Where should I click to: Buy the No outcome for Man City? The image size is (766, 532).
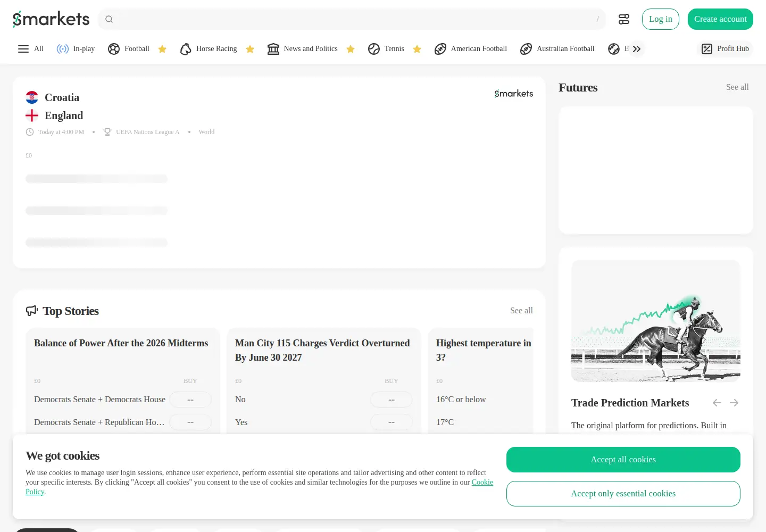pos(392,400)
